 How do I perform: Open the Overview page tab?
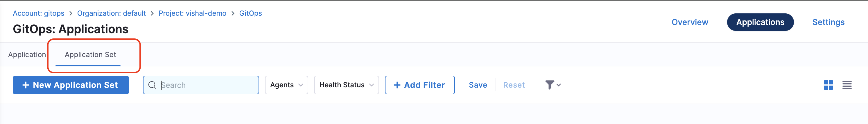pos(690,22)
